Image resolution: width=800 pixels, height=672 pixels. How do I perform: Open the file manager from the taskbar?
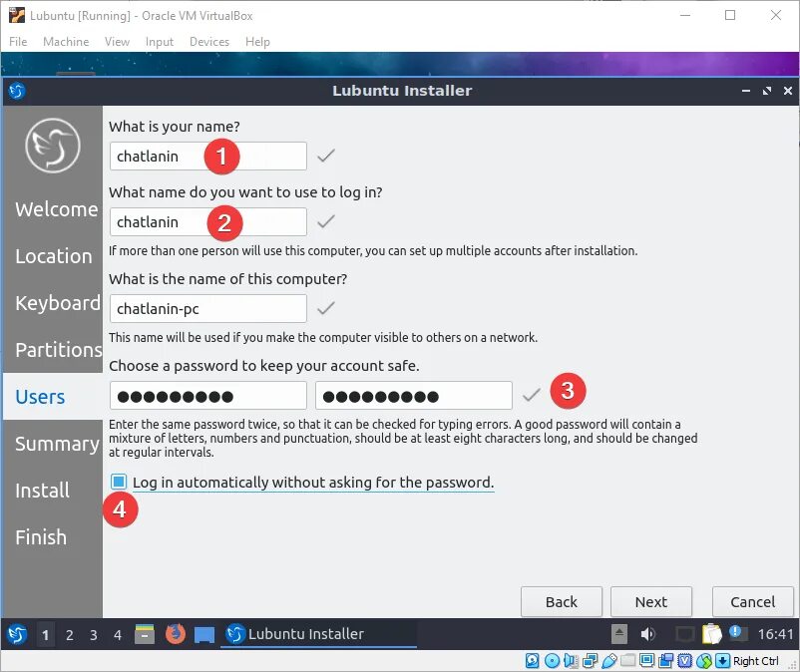point(145,634)
